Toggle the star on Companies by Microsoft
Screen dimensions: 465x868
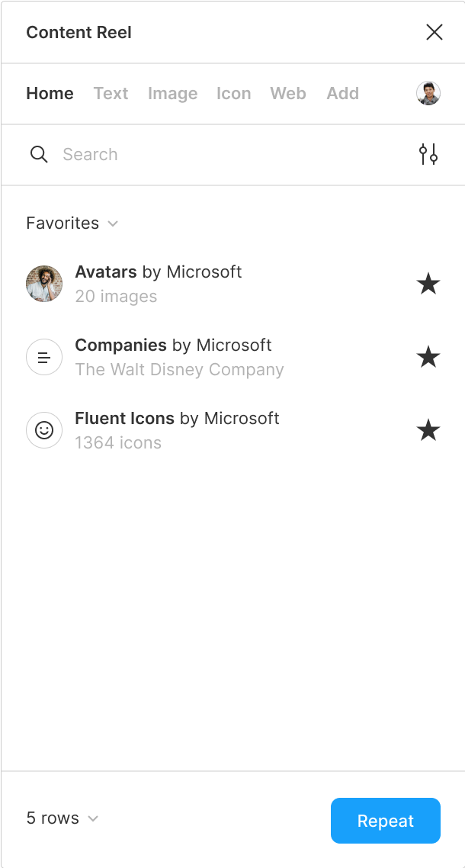pos(428,356)
